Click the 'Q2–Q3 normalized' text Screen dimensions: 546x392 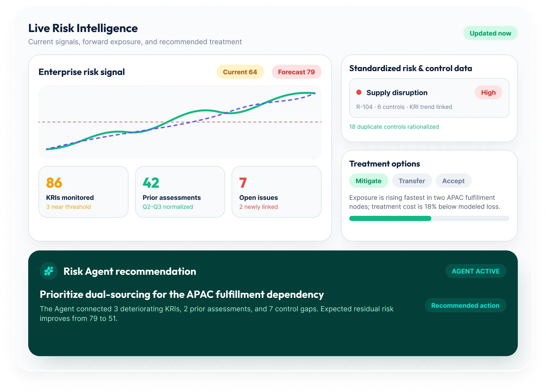168,207
